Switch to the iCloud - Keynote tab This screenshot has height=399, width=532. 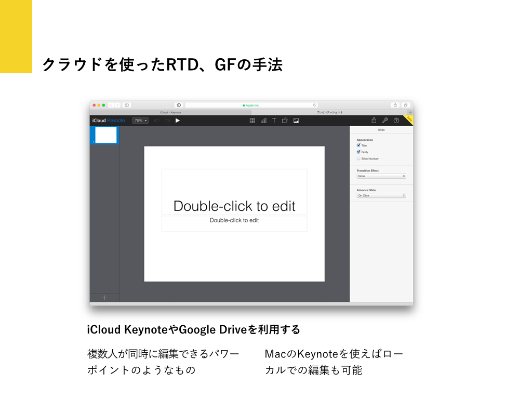click(170, 112)
